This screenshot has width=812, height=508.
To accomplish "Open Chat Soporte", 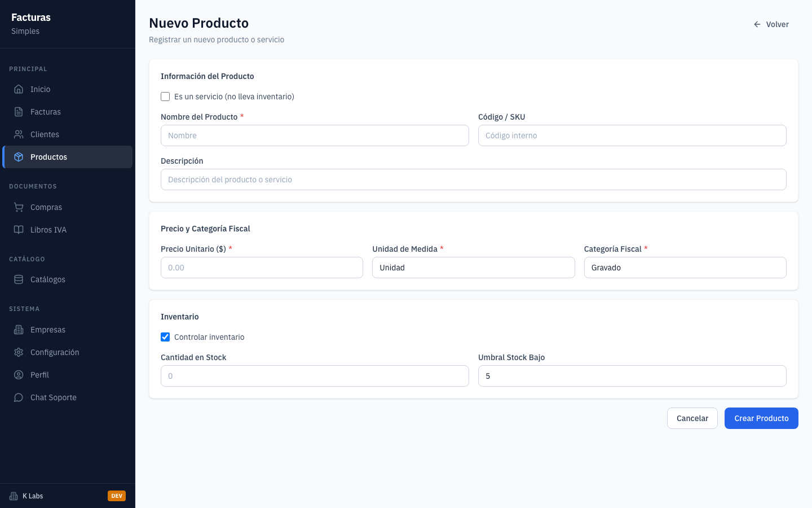I will 68,397.
